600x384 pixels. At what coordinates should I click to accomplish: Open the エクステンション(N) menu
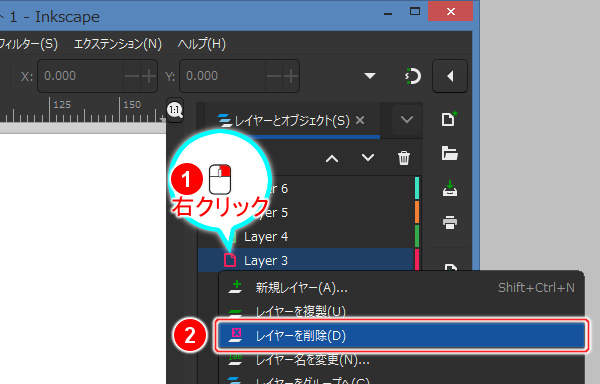[x=117, y=44]
